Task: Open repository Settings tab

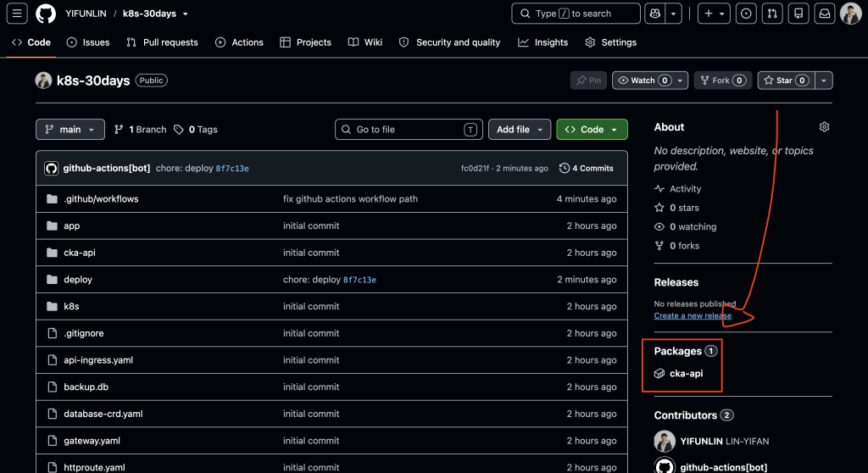Action: point(610,42)
